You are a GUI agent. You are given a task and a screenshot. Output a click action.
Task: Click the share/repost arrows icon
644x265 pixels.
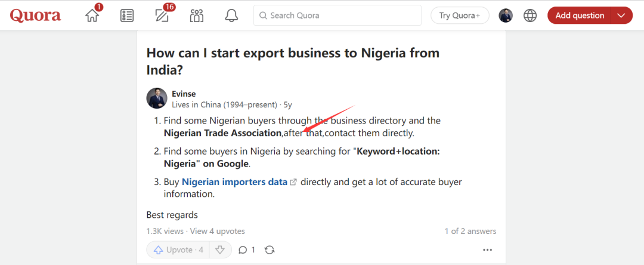coord(270,250)
